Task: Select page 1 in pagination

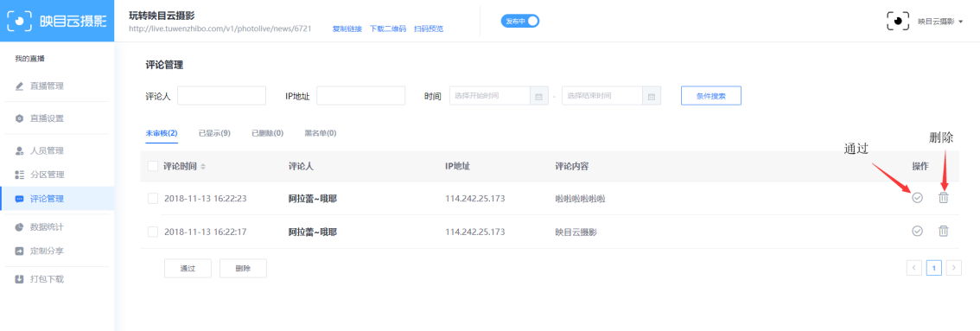Action: [933, 268]
